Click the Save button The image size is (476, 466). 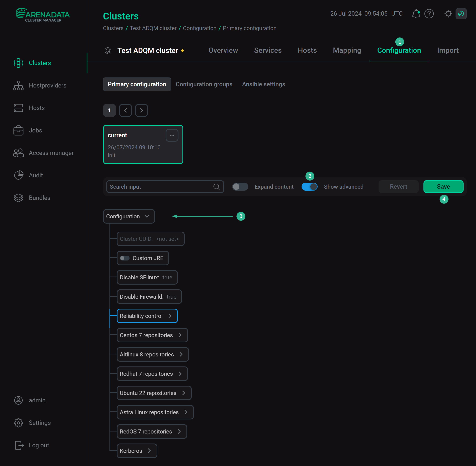coord(443,187)
